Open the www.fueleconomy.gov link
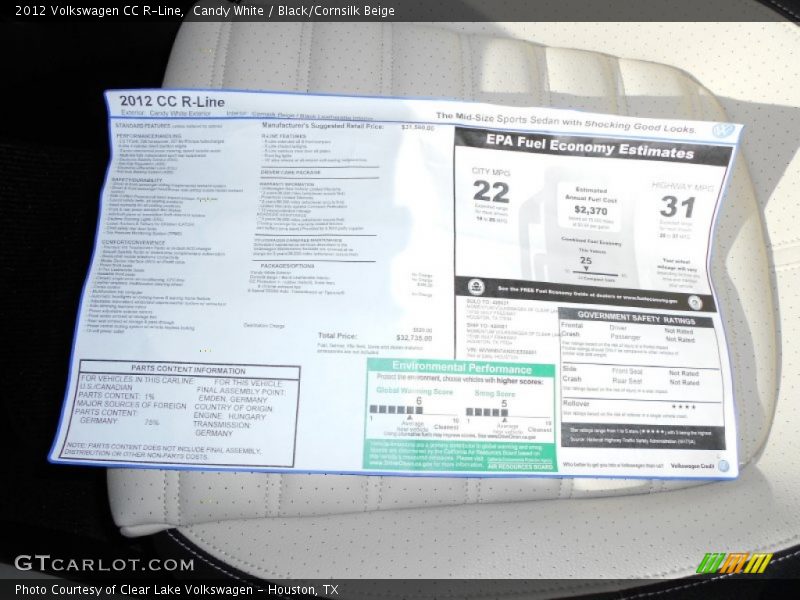800x600 pixels. pyautogui.click(x=650, y=299)
